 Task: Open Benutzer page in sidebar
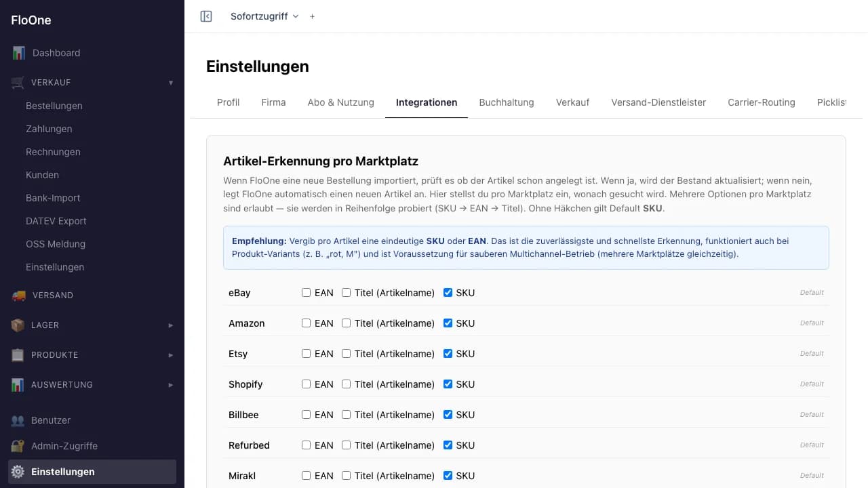tap(51, 420)
